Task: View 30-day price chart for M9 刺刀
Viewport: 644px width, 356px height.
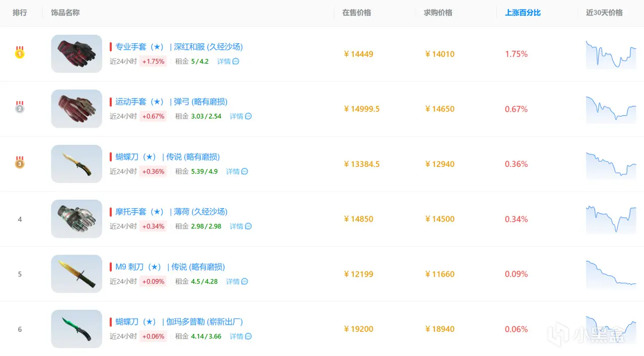Action: (611, 275)
